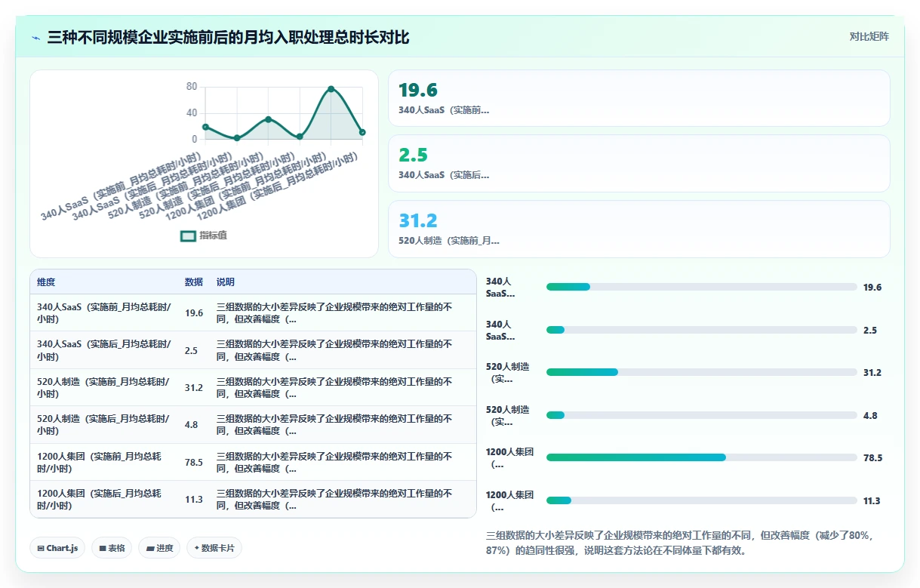Viewport: 920px width, 588px height.
Task: Select table row 340人SaaS 实施前
Action: (253, 312)
